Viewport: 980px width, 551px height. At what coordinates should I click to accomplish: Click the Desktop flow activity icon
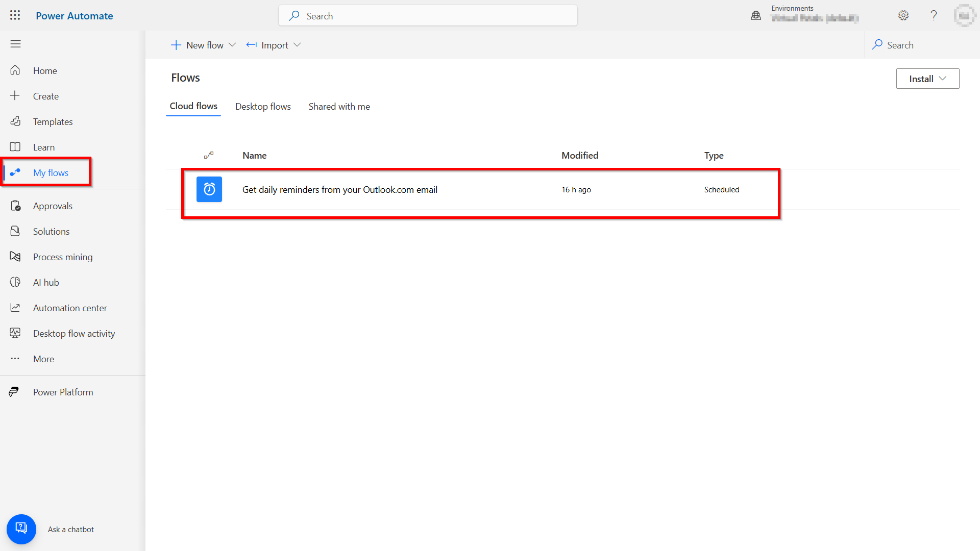(15, 333)
